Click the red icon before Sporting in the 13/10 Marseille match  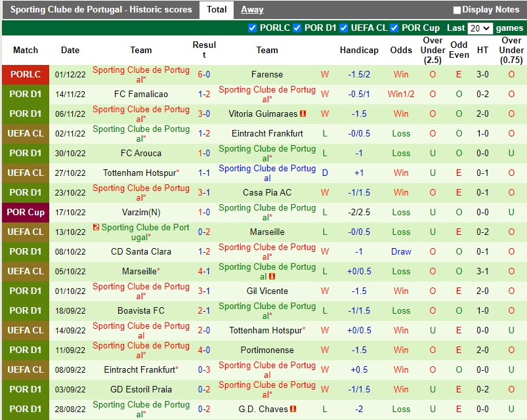click(96, 228)
